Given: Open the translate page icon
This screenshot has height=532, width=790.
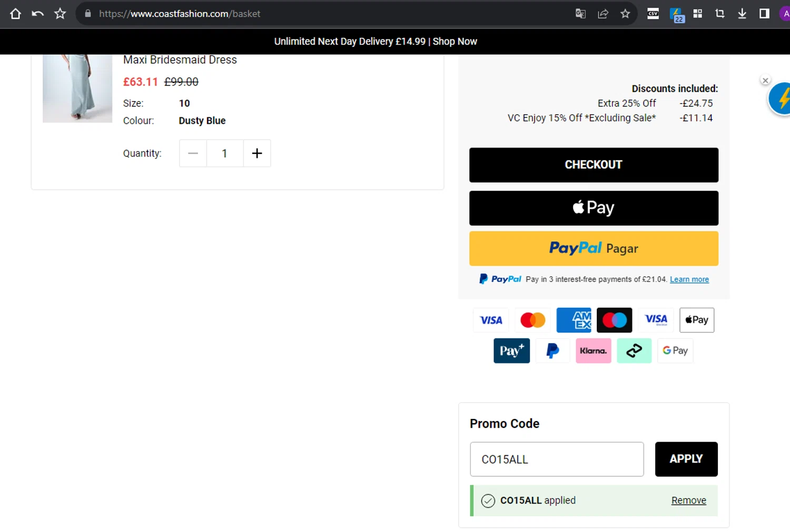Looking at the screenshot, I should pyautogui.click(x=580, y=14).
